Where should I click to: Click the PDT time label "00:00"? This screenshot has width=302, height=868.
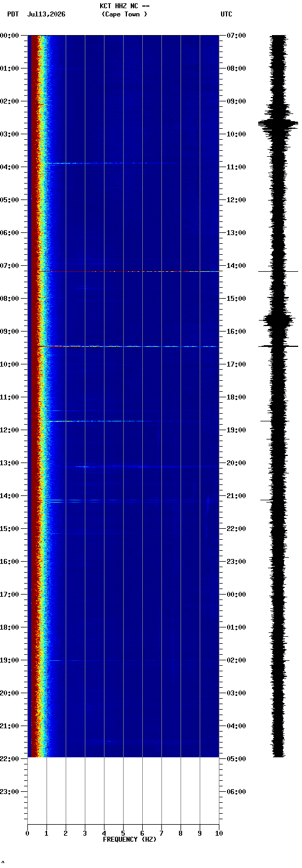pyautogui.click(x=10, y=36)
